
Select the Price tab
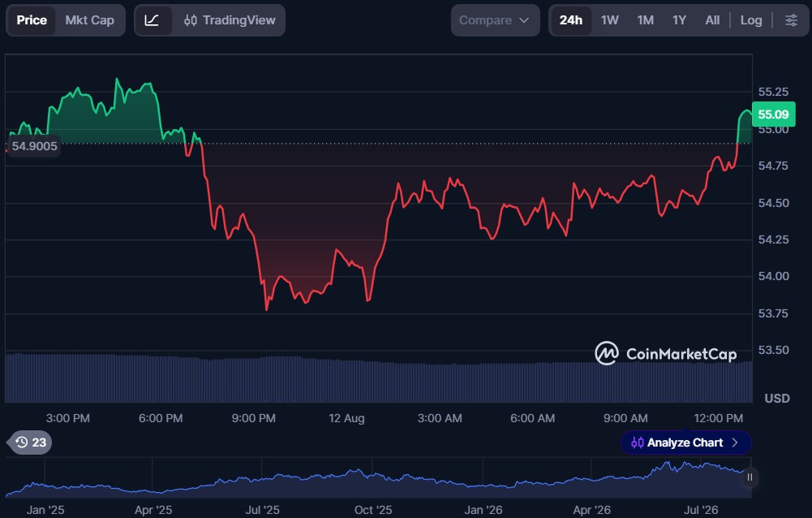click(32, 20)
